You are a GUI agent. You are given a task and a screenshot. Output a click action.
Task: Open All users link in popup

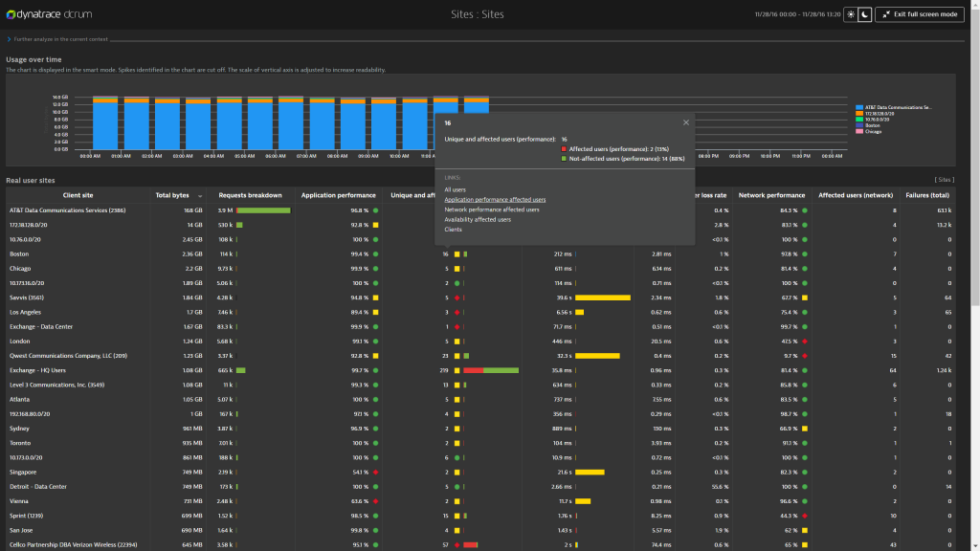[x=455, y=190]
